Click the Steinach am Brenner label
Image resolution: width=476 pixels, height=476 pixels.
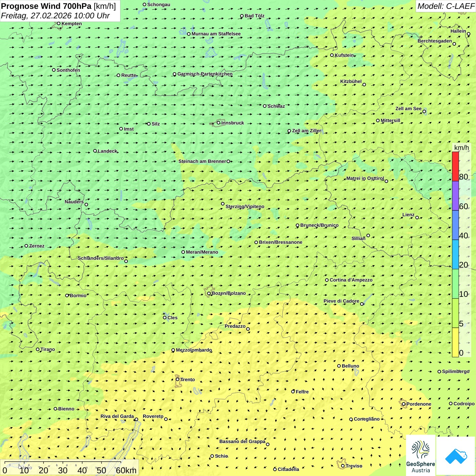[202, 161]
